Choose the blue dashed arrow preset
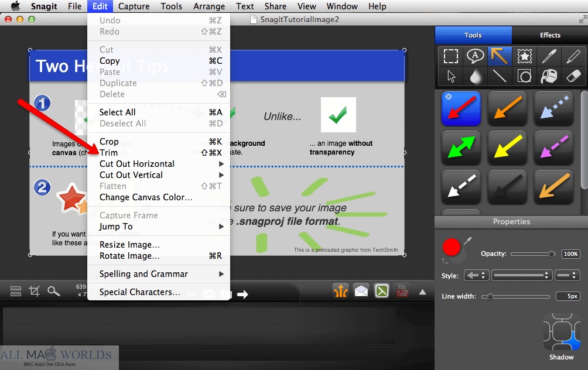 pyautogui.click(x=553, y=108)
